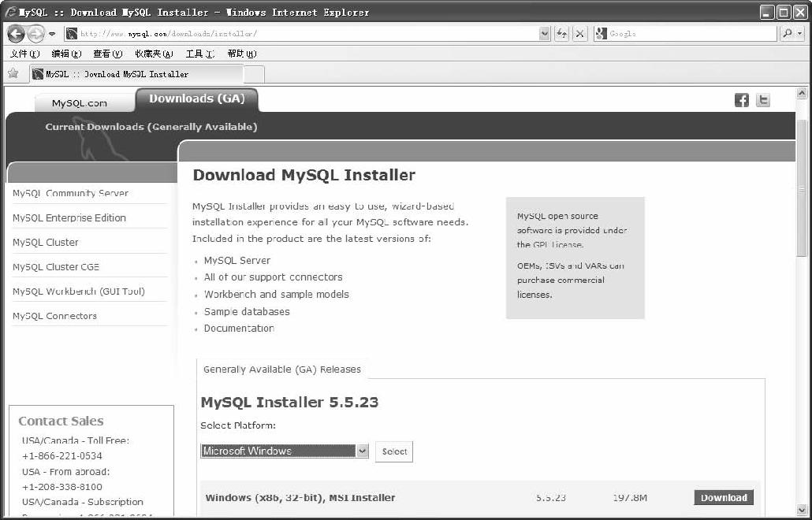
Task: Refresh the page with the refresh icon
Action: point(562,34)
